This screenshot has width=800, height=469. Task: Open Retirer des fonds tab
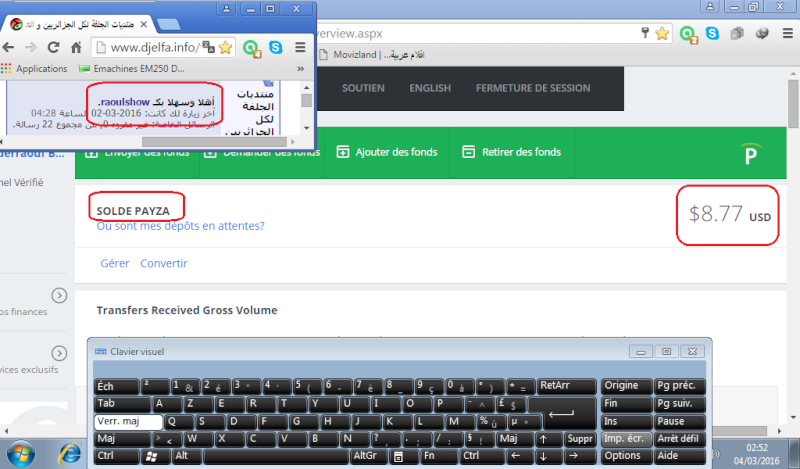point(512,152)
